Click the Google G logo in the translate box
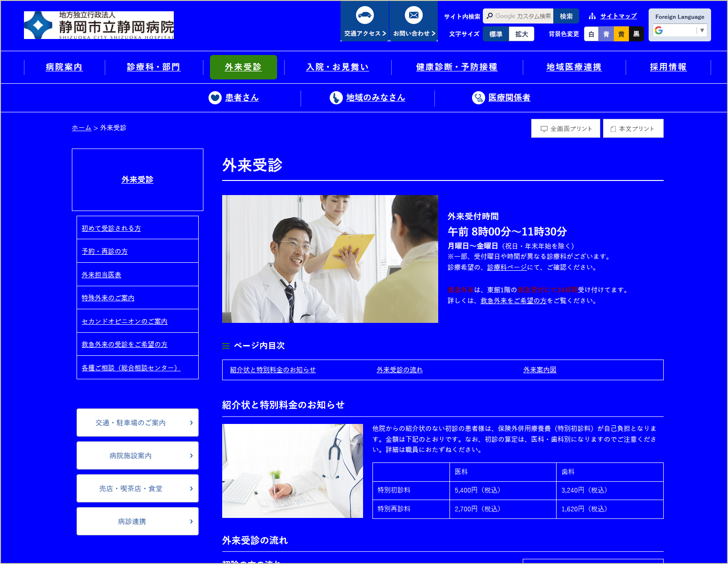Screen dimensions: 728x564 click(x=658, y=30)
